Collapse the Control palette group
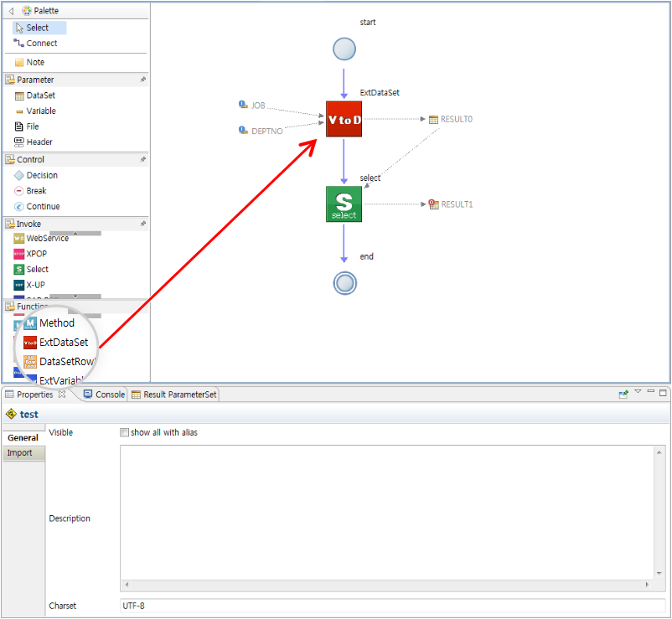Viewport: 672px width, 619px height. point(30,159)
